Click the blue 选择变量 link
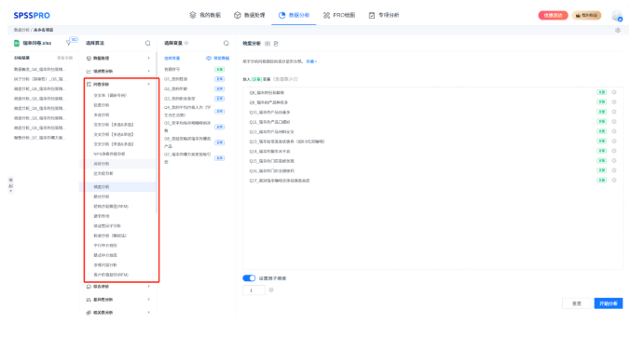Screen dimensions: 644x364 point(172,59)
